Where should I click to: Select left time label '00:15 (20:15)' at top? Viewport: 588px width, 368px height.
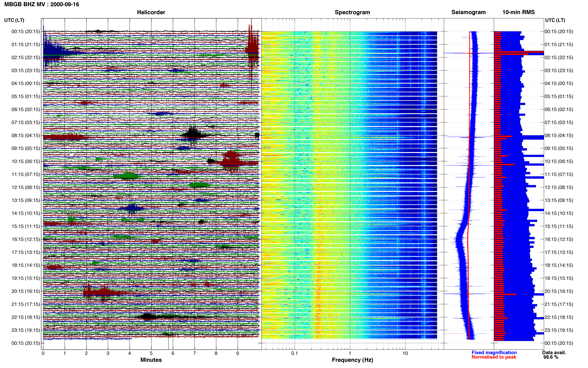click(x=26, y=31)
